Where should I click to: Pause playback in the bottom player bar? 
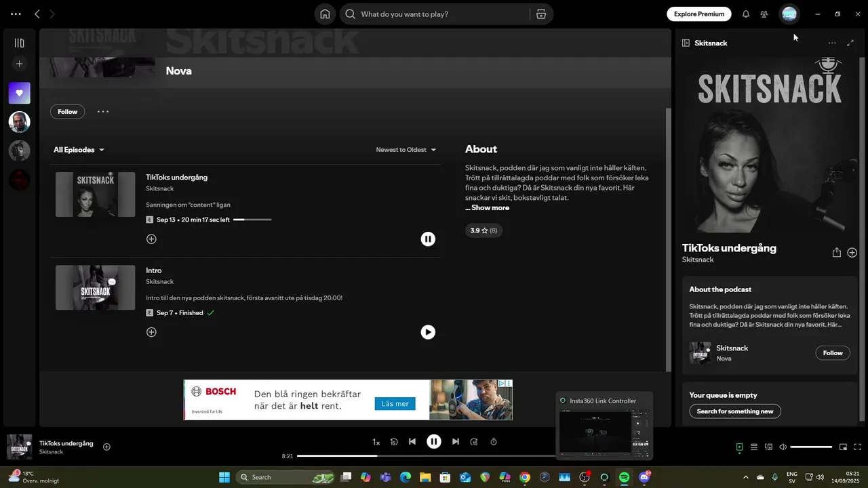(434, 441)
